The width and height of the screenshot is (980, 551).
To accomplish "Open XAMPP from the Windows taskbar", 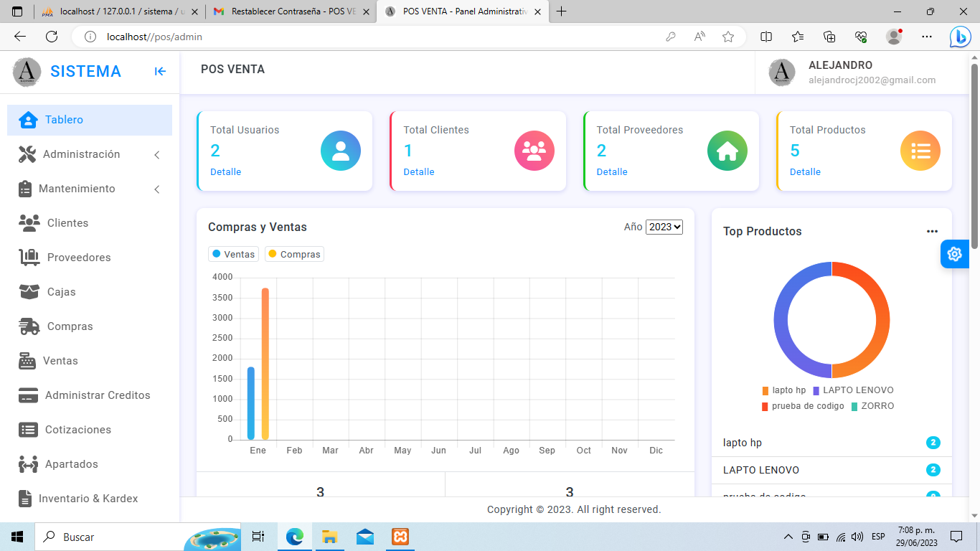I will 400,537.
